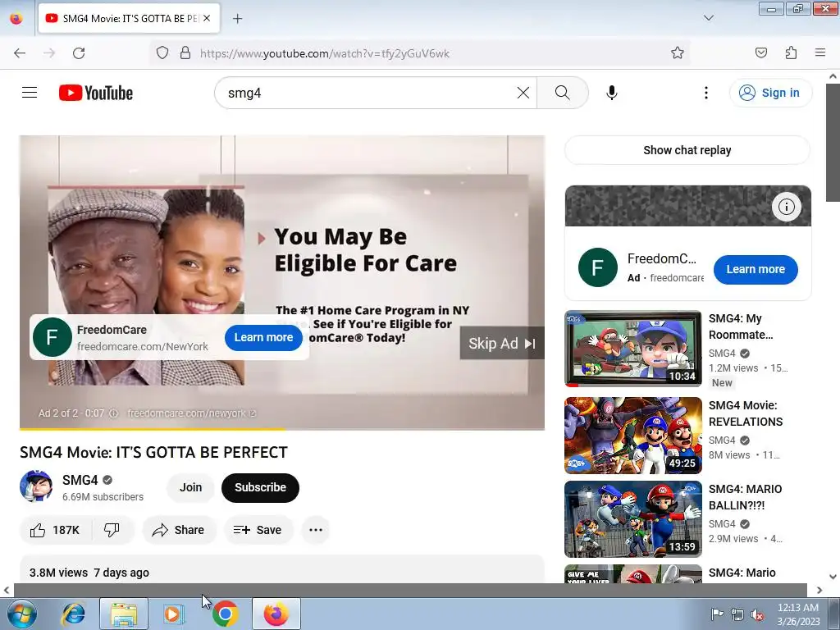Go to the YouTube home logo
Image resolution: width=840 pixels, height=630 pixels.
tap(96, 93)
